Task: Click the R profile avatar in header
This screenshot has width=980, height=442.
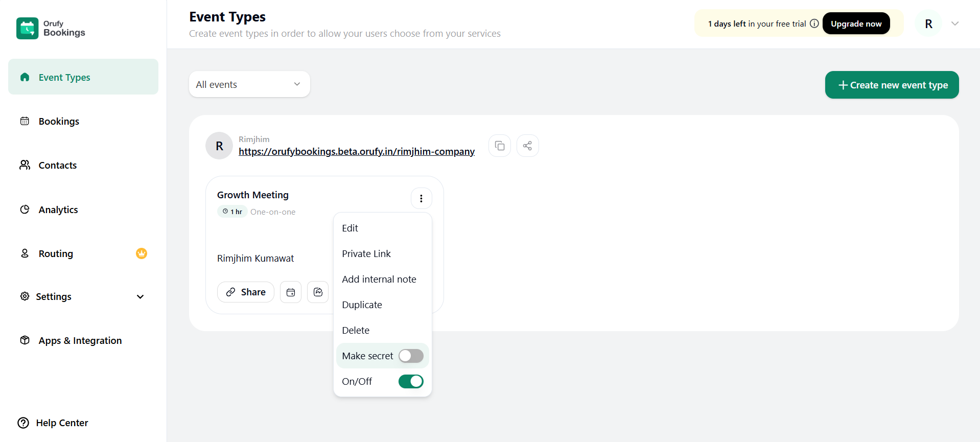Action: 928,24
